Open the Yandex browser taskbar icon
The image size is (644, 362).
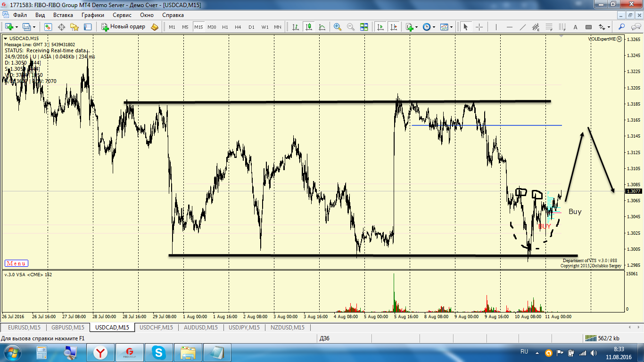[x=100, y=353]
